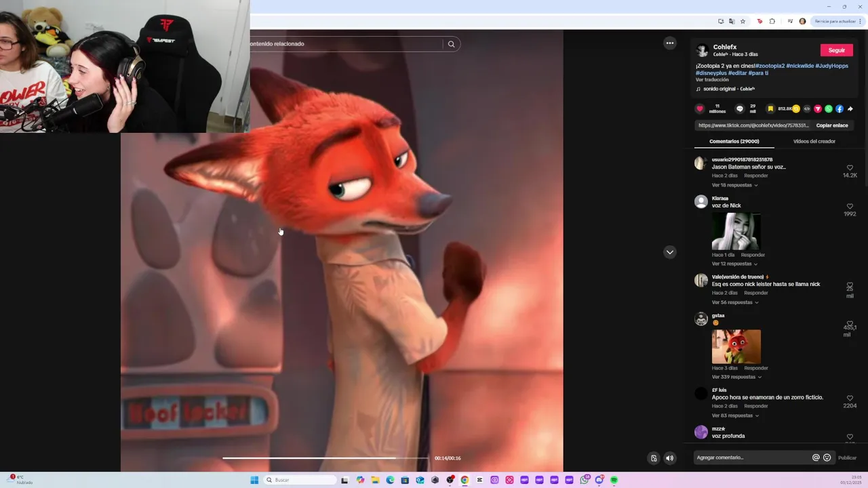Screen dimensions: 868x488
Task: Click the video URL text field
Action: pyautogui.click(x=753, y=125)
